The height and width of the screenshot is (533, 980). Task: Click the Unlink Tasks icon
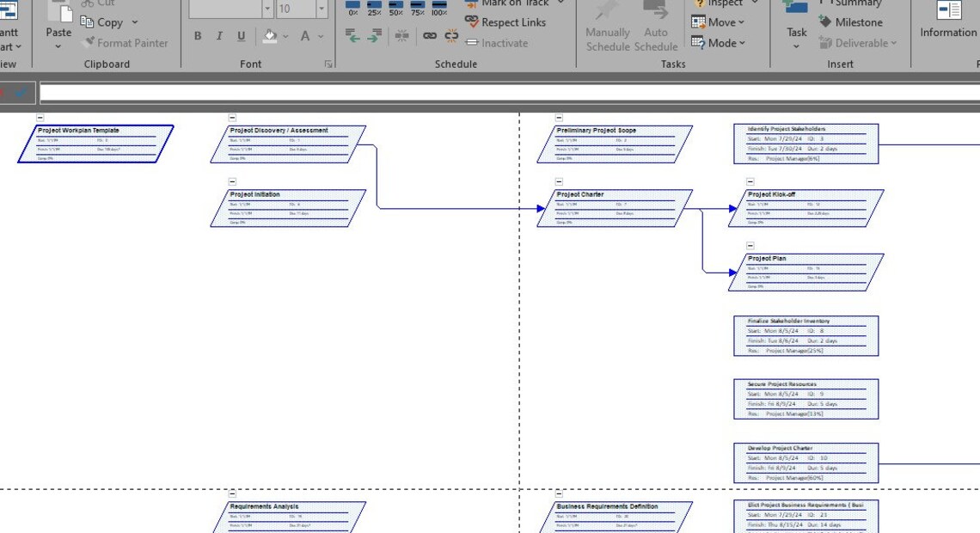[450, 36]
